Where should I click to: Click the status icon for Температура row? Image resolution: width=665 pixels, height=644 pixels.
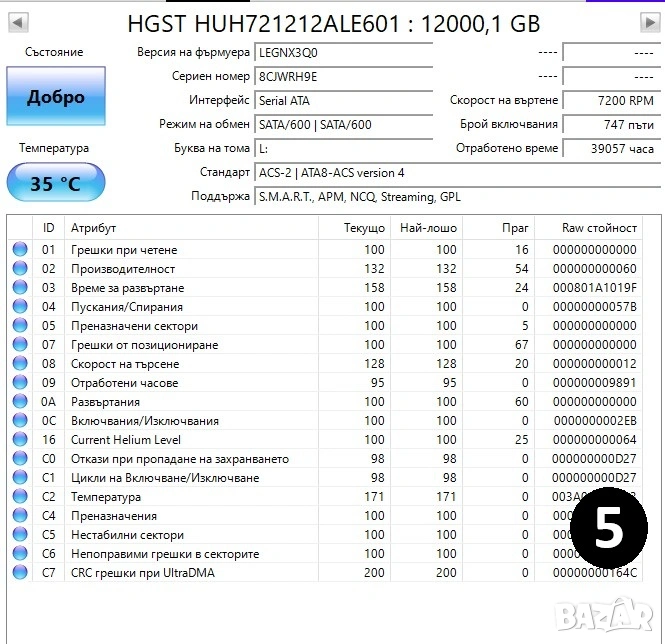(x=19, y=497)
